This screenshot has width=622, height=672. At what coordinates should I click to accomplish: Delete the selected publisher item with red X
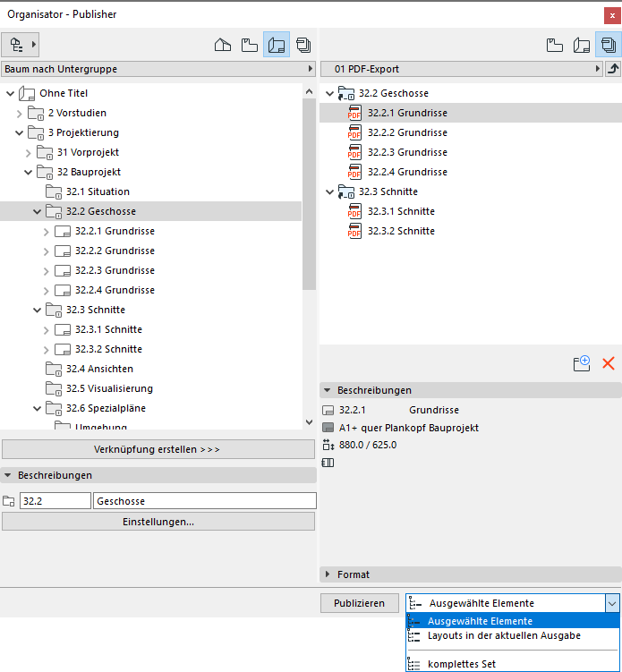[x=609, y=363]
